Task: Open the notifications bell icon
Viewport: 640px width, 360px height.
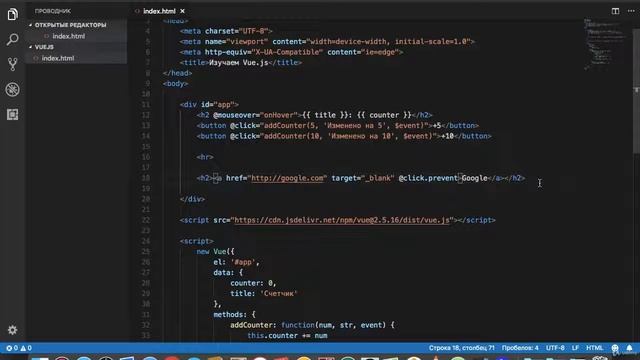Action: point(629,348)
